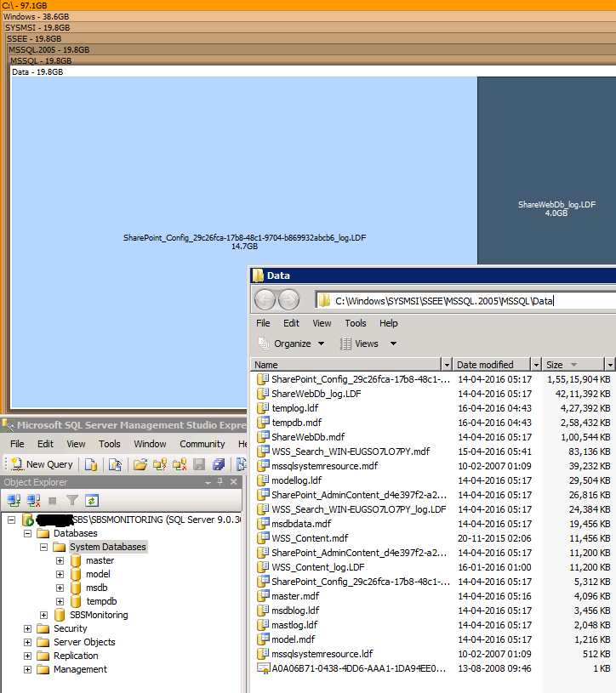The image size is (616, 693).
Task: Click the Refresh icon in Object Explorer toolbar
Action: click(x=92, y=500)
